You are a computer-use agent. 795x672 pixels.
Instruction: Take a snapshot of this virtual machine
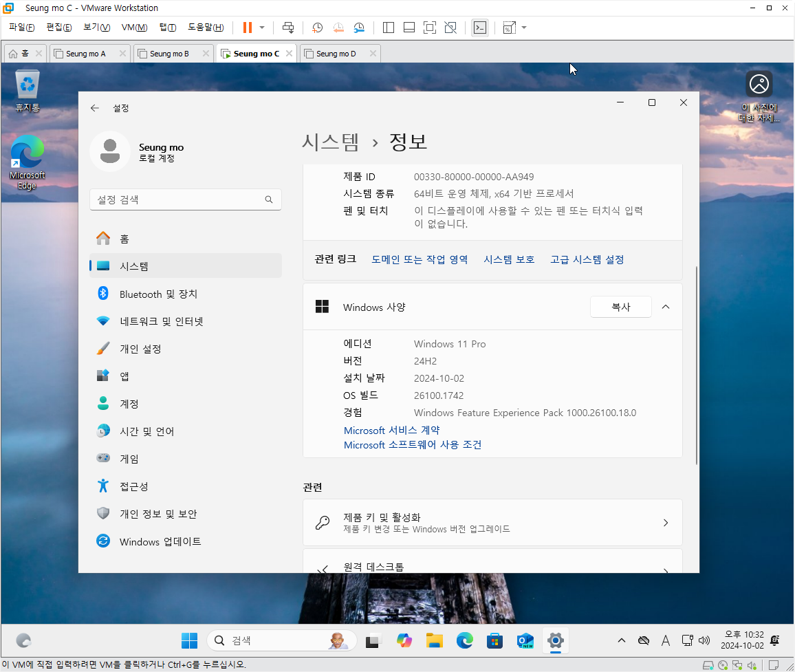pyautogui.click(x=318, y=28)
